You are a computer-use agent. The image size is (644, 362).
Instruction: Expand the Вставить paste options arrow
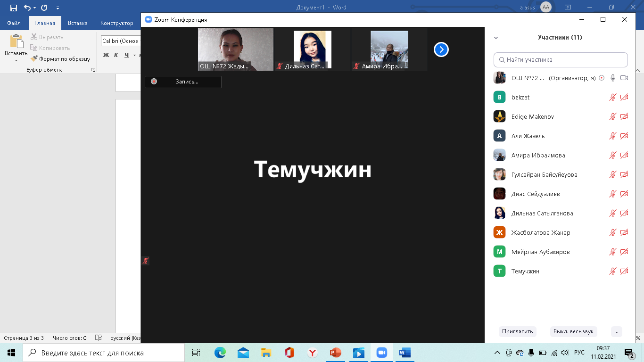(16, 61)
